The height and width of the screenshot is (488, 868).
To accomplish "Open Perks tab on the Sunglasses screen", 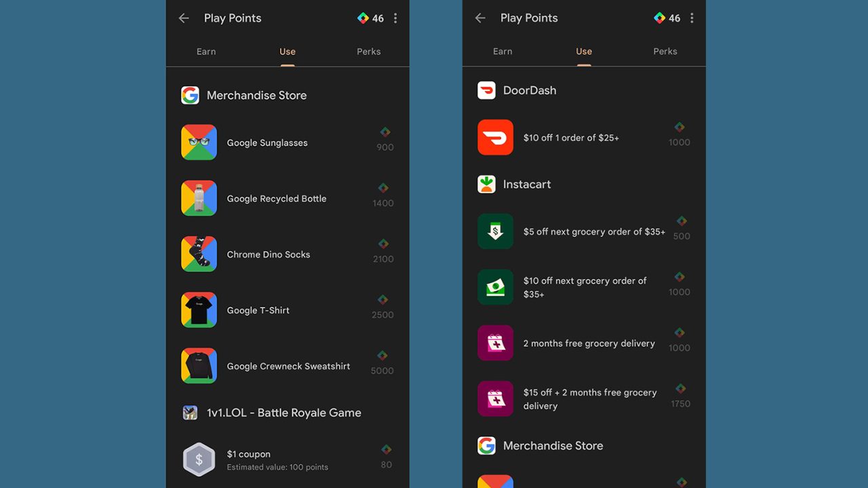I will point(369,52).
